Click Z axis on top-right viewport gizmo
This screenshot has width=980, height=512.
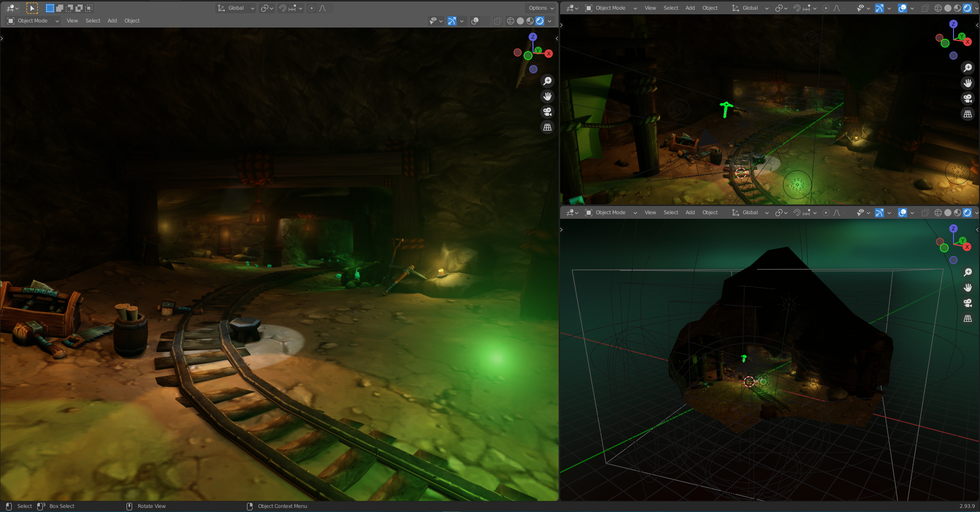[953, 24]
